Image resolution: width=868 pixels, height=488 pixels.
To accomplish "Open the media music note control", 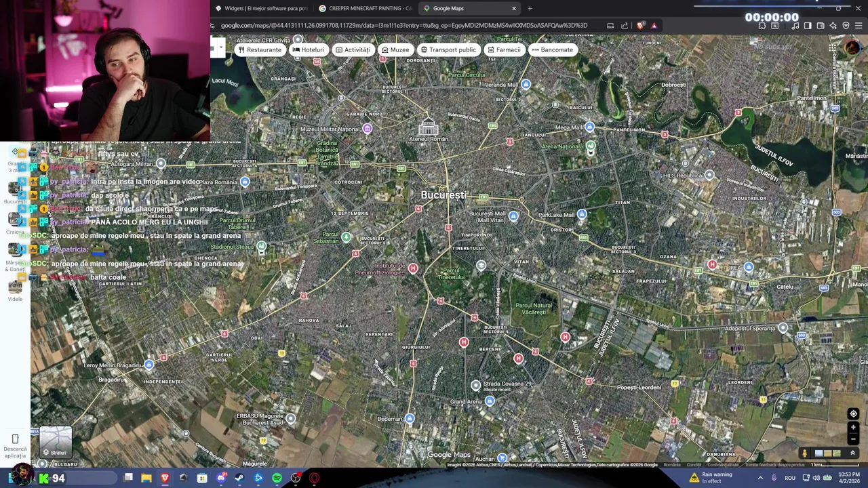I will pos(795,26).
